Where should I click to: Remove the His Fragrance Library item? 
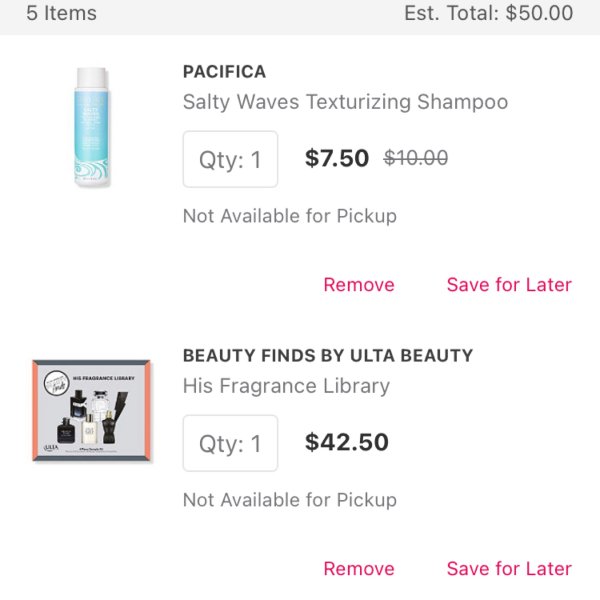tap(359, 569)
